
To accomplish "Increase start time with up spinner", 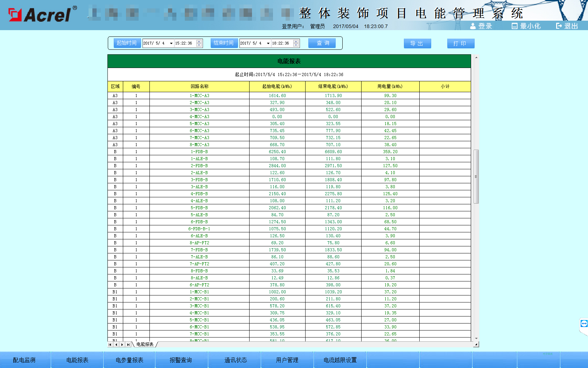I will pos(199,41).
